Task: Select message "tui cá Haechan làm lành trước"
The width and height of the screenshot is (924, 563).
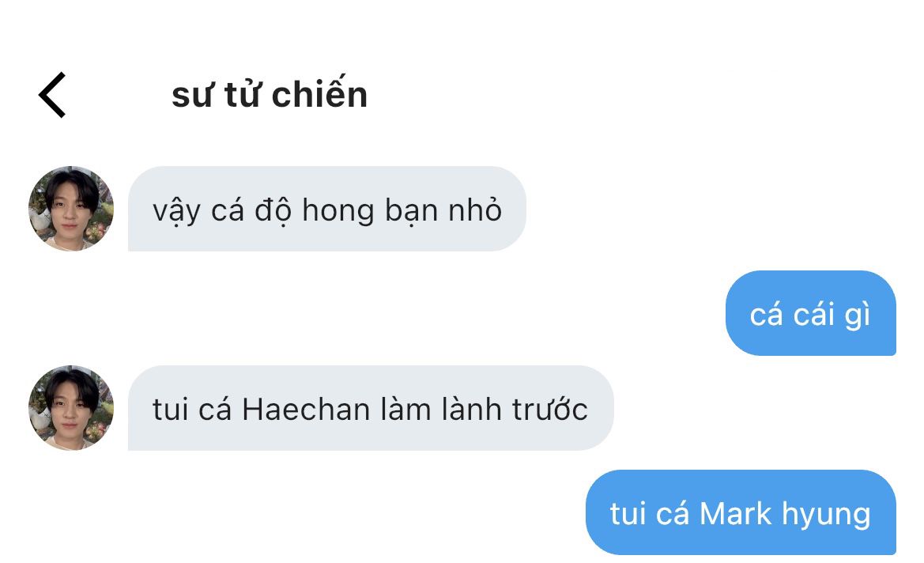Action: 371,408
